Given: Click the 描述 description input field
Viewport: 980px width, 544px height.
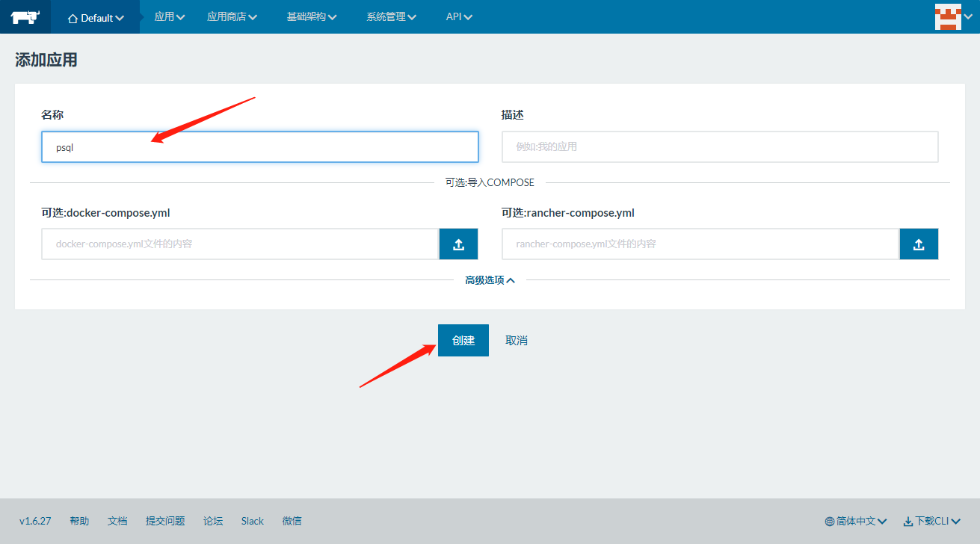Looking at the screenshot, I should (x=720, y=147).
